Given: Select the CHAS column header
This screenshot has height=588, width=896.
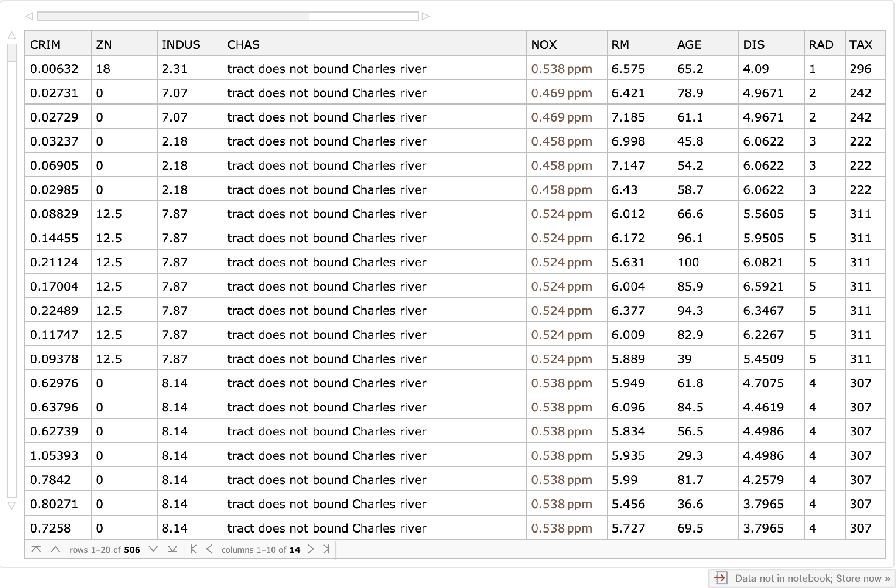Looking at the screenshot, I should [x=243, y=44].
